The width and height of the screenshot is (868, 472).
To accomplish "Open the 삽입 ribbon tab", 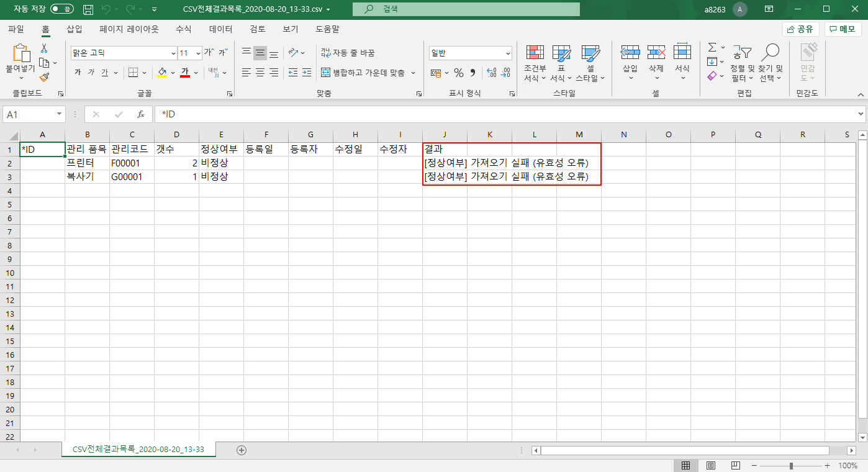I will [x=74, y=29].
